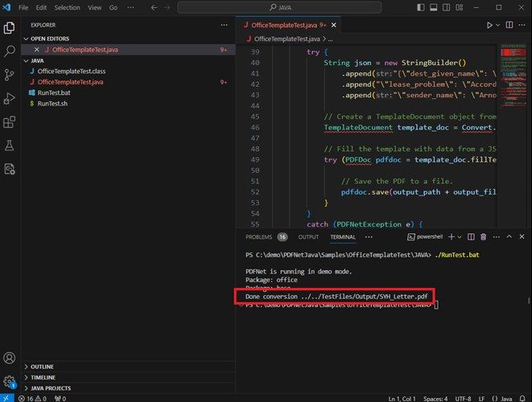Open the Selection menu
The image size is (532, 402).
67,6
